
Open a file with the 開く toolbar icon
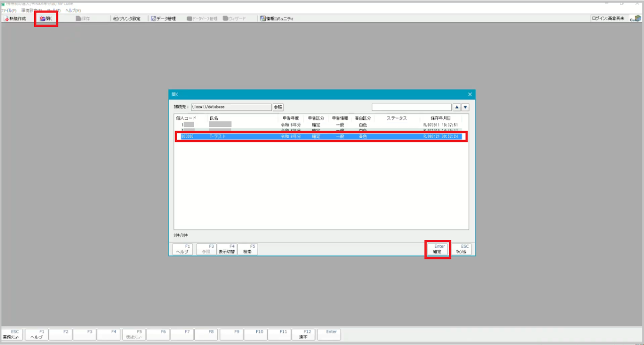click(x=46, y=19)
